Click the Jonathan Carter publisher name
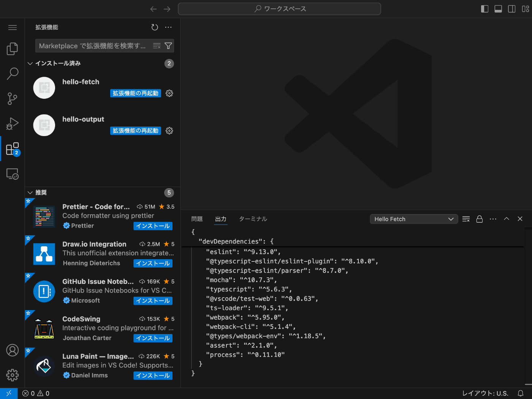Screen dimensions: 532x399 click(x=87, y=338)
